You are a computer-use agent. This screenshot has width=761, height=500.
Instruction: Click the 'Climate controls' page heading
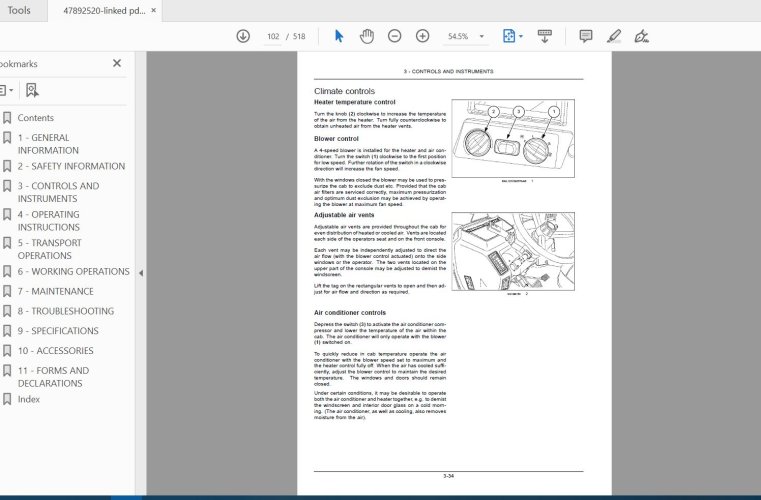[344, 91]
